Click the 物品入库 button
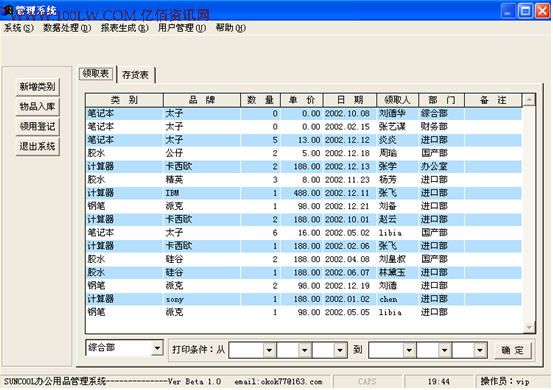 (x=37, y=106)
